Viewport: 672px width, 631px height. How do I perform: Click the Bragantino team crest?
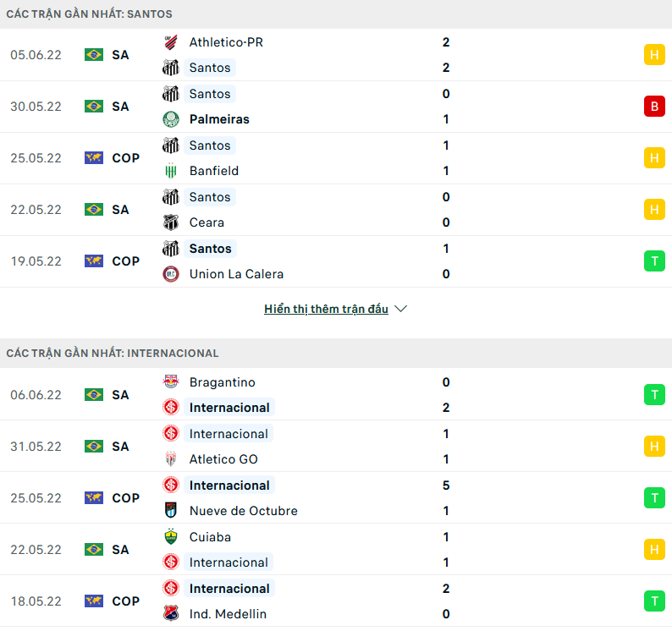pos(171,382)
